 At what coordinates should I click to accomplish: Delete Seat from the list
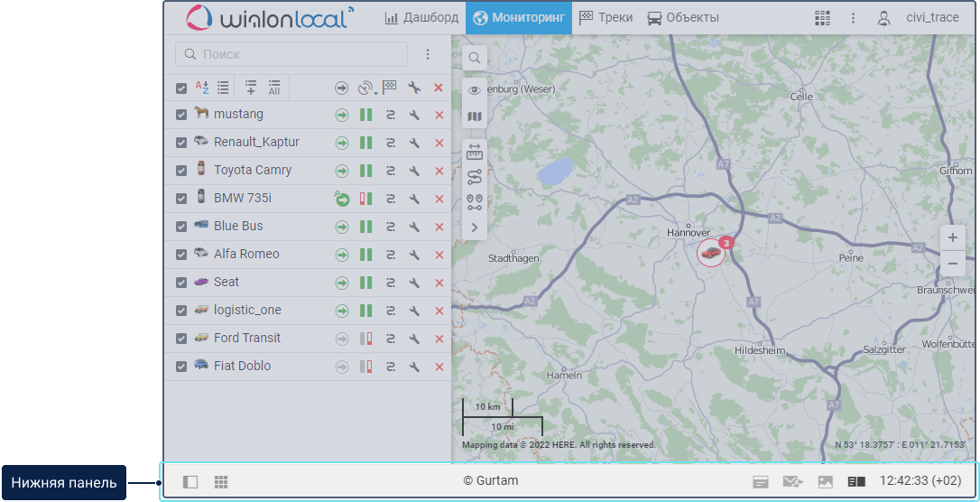[x=439, y=283]
